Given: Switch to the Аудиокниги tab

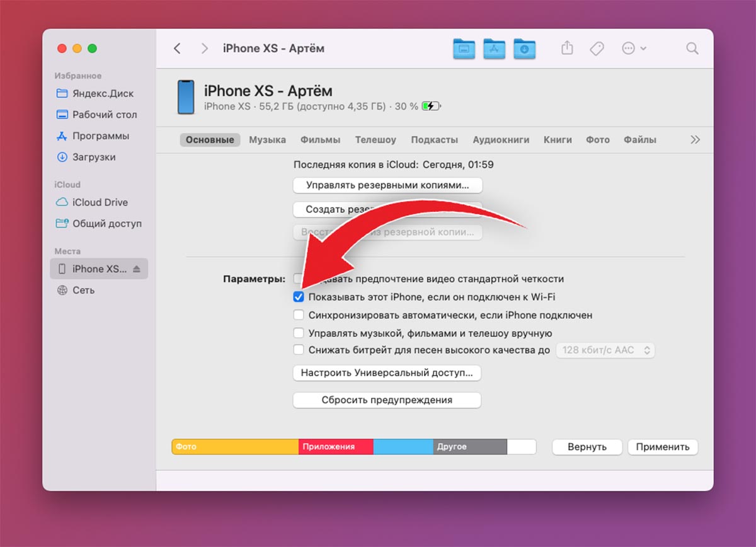Looking at the screenshot, I should [501, 140].
